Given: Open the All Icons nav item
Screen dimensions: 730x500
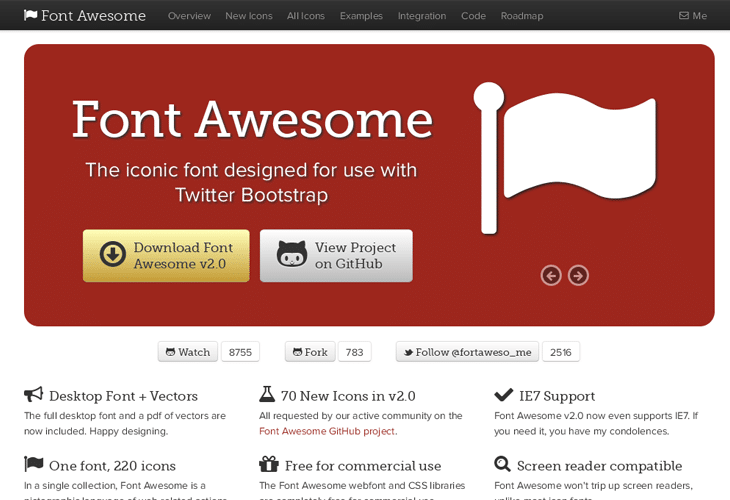Looking at the screenshot, I should pos(306,16).
